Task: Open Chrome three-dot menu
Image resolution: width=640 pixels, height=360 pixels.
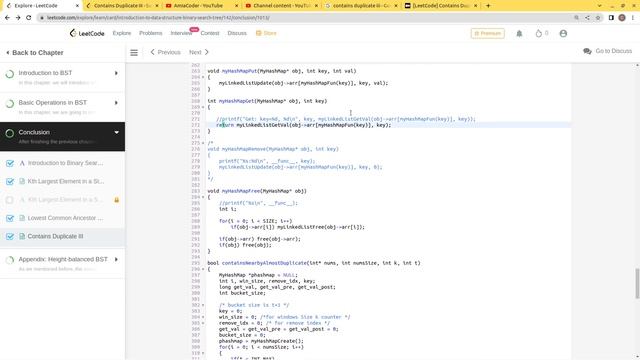Action: [x=633, y=18]
